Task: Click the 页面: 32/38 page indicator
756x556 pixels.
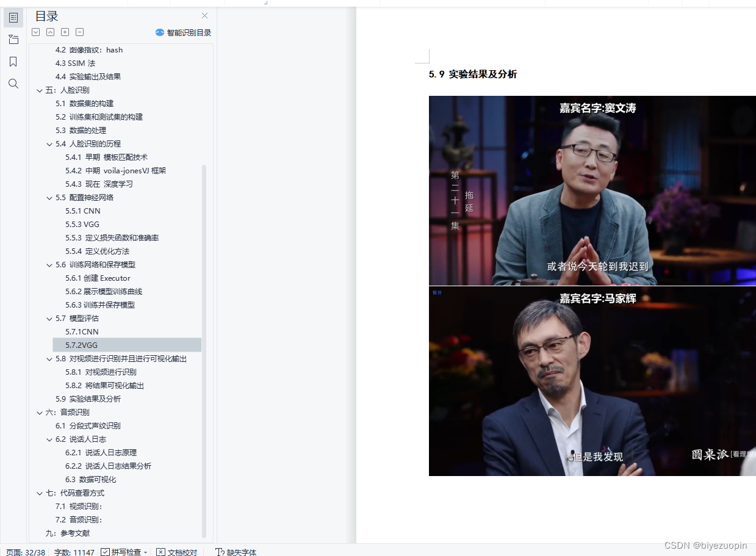Action: (x=26, y=552)
